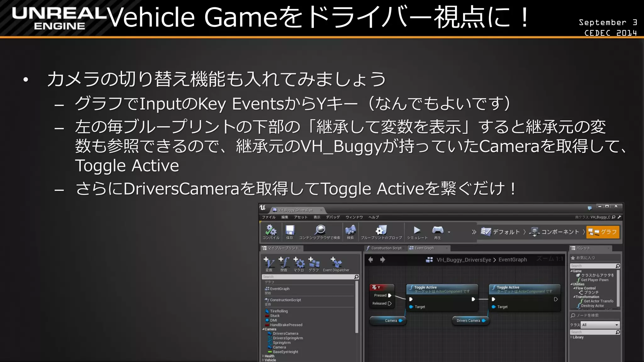
Task: Open the dropdown arrow next to 再生
Action: [x=449, y=232]
